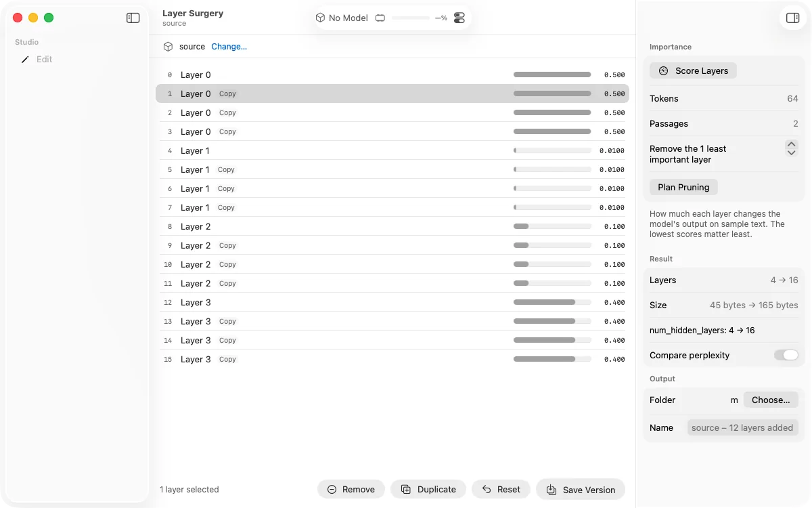Choose an output folder with Choose...
Image resolution: width=812 pixels, height=508 pixels.
click(771, 400)
